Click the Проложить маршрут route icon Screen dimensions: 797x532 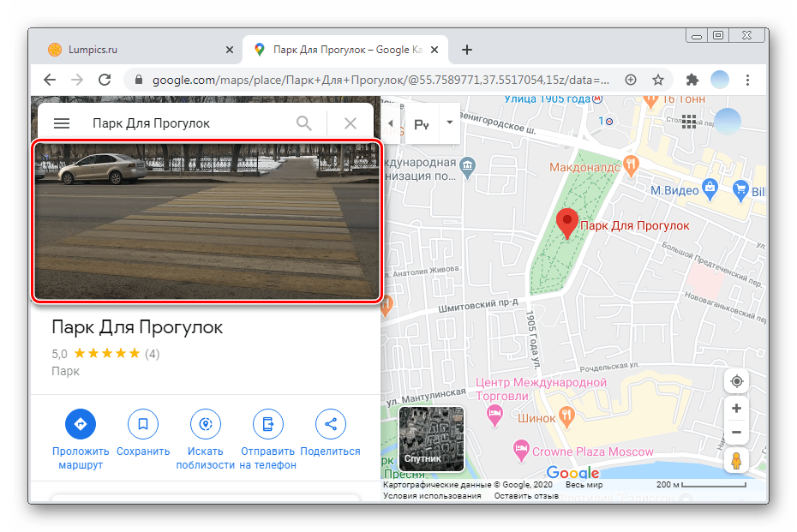pyautogui.click(x=81, y=424)
